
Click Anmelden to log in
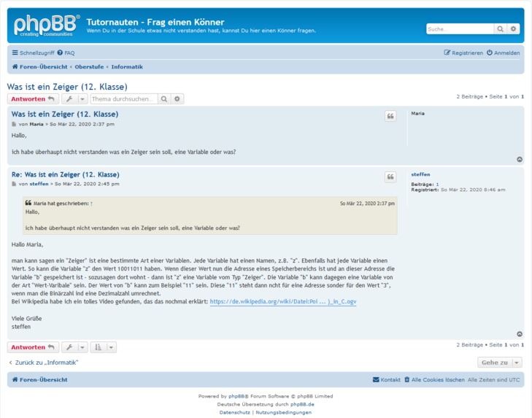pos(503,53)
